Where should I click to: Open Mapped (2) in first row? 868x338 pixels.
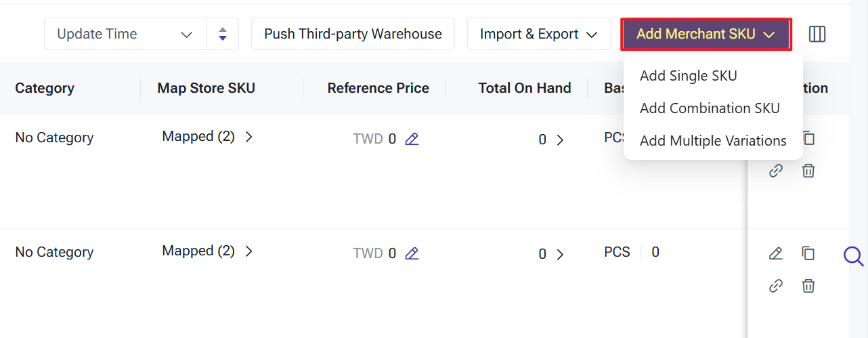pyautogui.click(x=207, y=137)
